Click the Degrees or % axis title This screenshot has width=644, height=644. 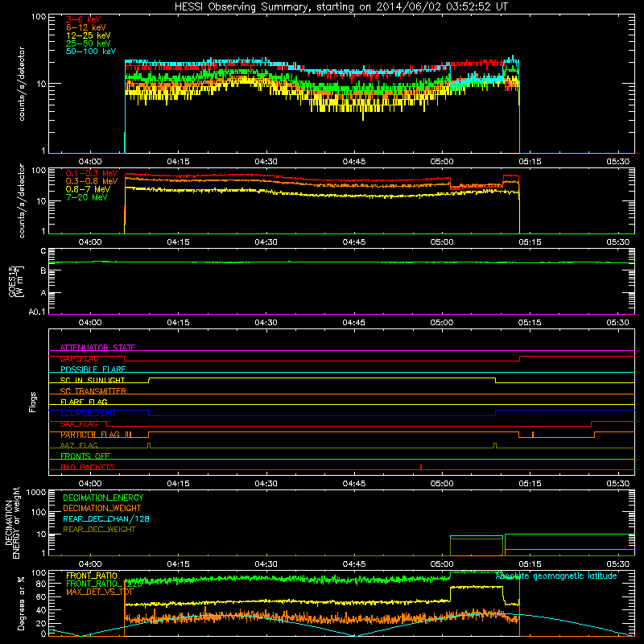click(21, 604)
